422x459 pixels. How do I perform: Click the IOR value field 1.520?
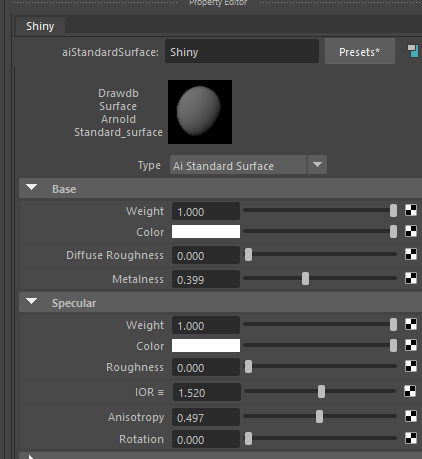pos(207,392)
